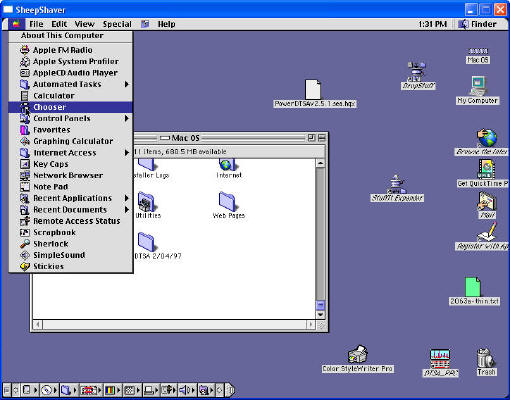Open Note Pad
Image resolution: width=510 pixels, height=400 pixels.
coord(71,187)
